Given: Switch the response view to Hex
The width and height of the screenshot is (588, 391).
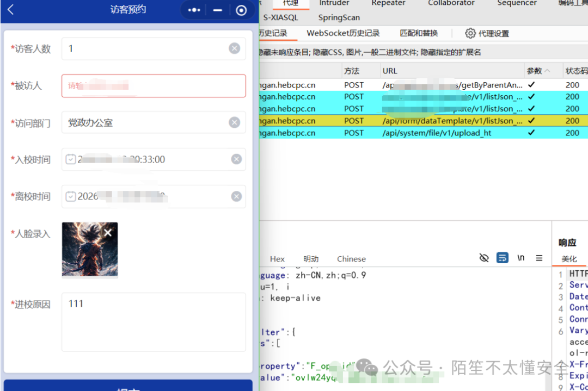Looking at the screenshot, I should 277,259.
